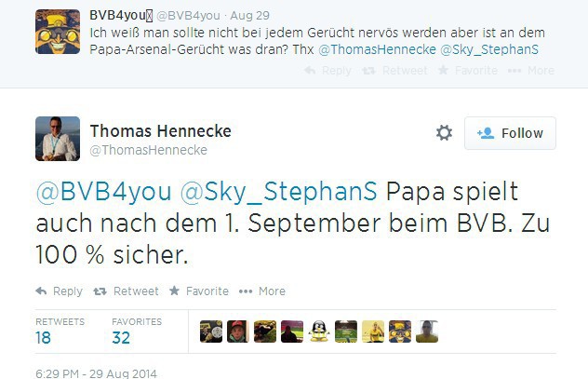Follow Thomas Hennecke
Viewport: 588px width, 379px height.
tap(510, 133)
